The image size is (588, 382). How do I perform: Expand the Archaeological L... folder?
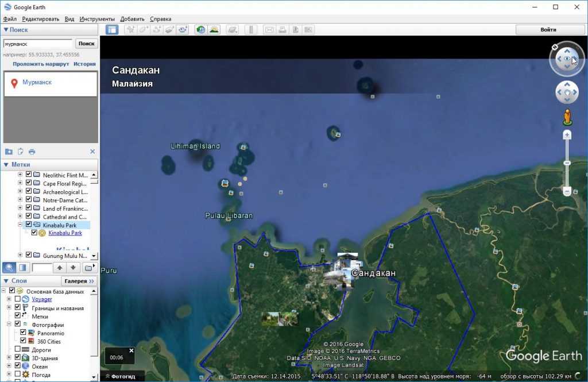coord(20,191)
